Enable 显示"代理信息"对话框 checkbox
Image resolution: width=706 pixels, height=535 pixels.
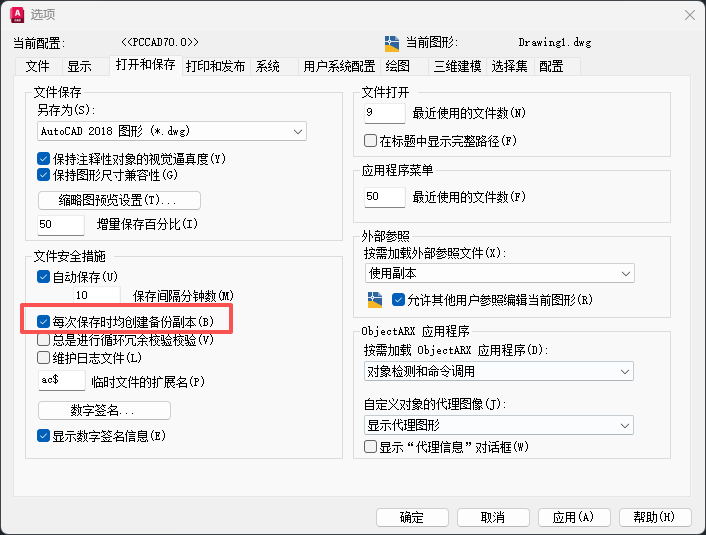[370, 447]
